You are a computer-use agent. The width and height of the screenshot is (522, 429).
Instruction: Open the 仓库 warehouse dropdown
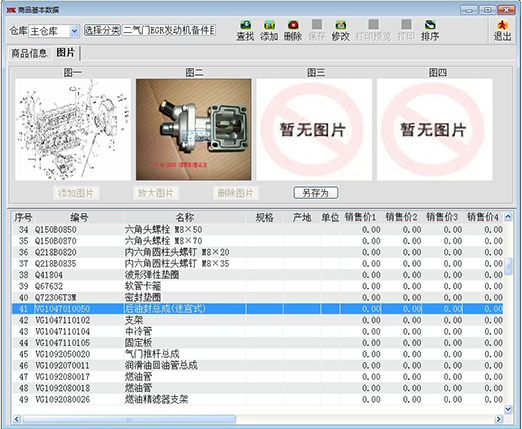75,31
